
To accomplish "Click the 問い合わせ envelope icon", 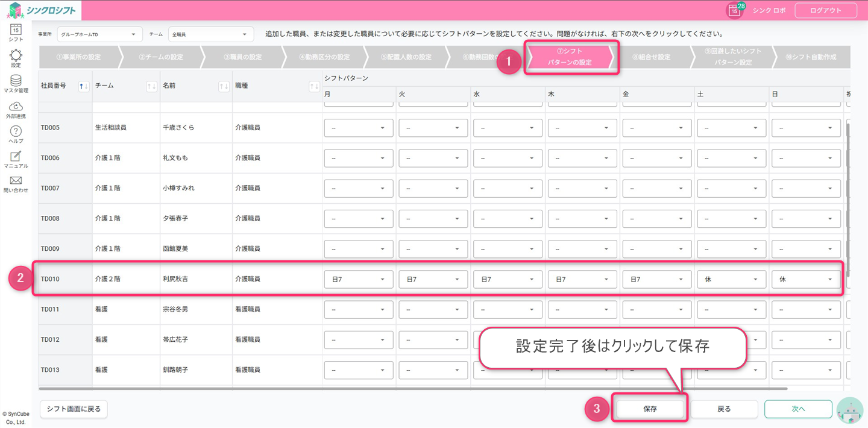I will click(16, 181).
